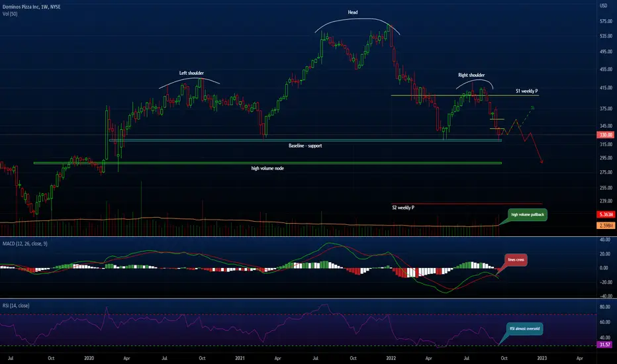Click the 2023 label on time axis
Screen dimensions: 617x364
(542, 358)
